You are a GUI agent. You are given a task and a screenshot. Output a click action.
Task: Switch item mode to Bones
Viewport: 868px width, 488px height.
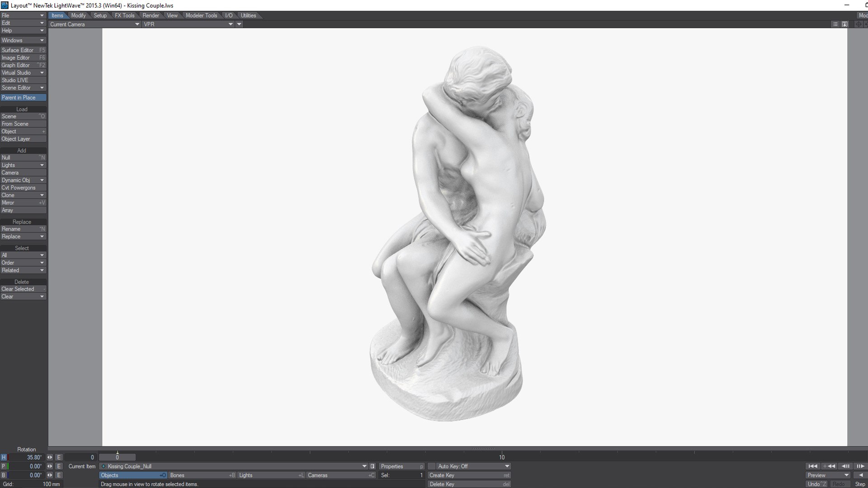[203, 475]
